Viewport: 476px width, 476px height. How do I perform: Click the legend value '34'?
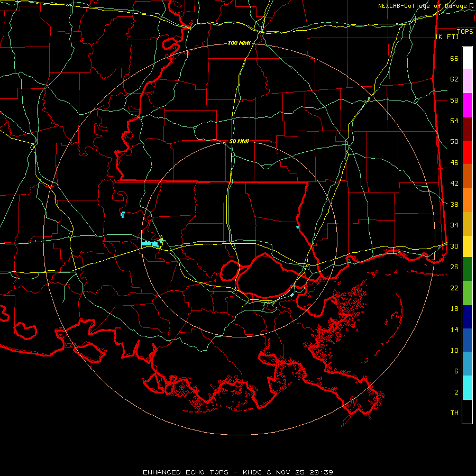click(454, 225)
